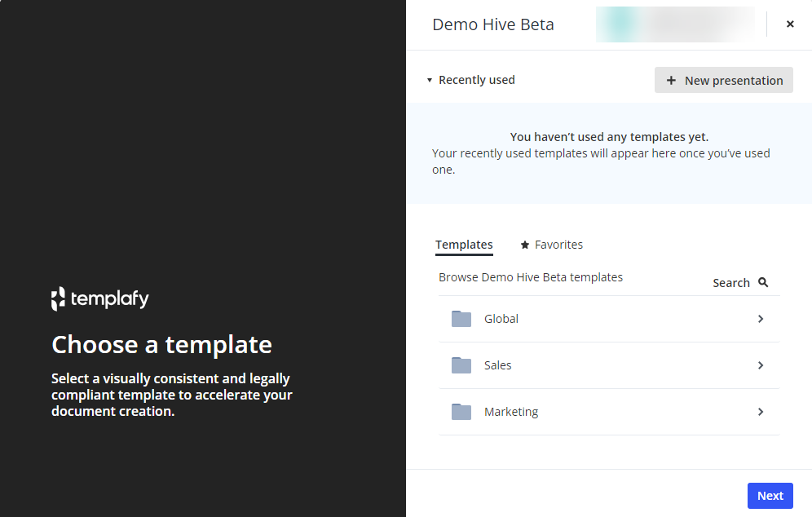Viewport: 812px width, 517px height.
Task: Open the Global folder
Action: [609, 319]
